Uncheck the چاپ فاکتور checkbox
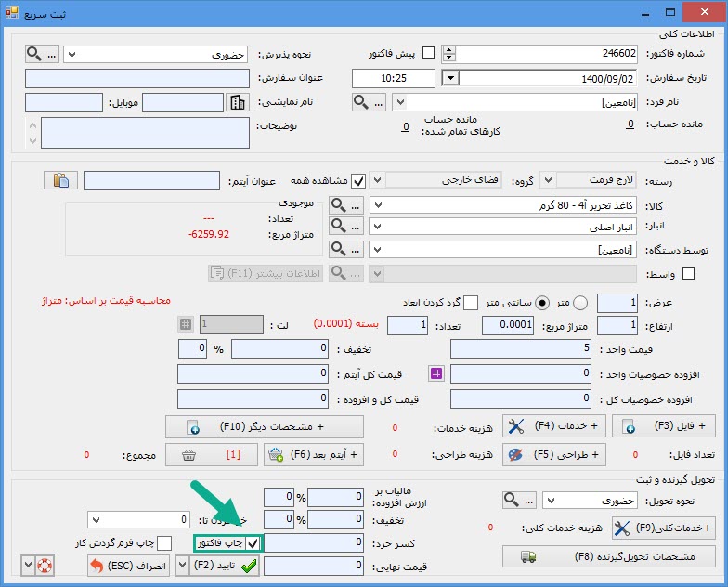This screenshot has height=587, width=728. click(251, 543)
